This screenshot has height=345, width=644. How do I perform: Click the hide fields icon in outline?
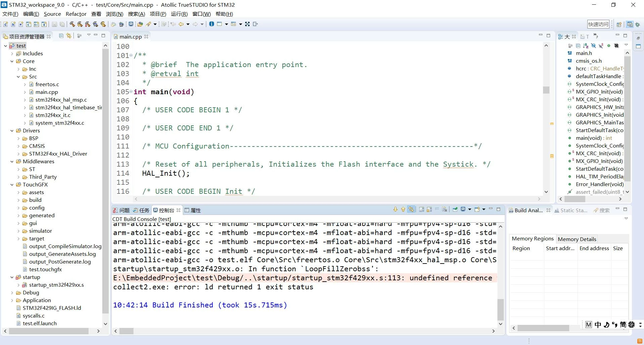[x=593, y=46]
